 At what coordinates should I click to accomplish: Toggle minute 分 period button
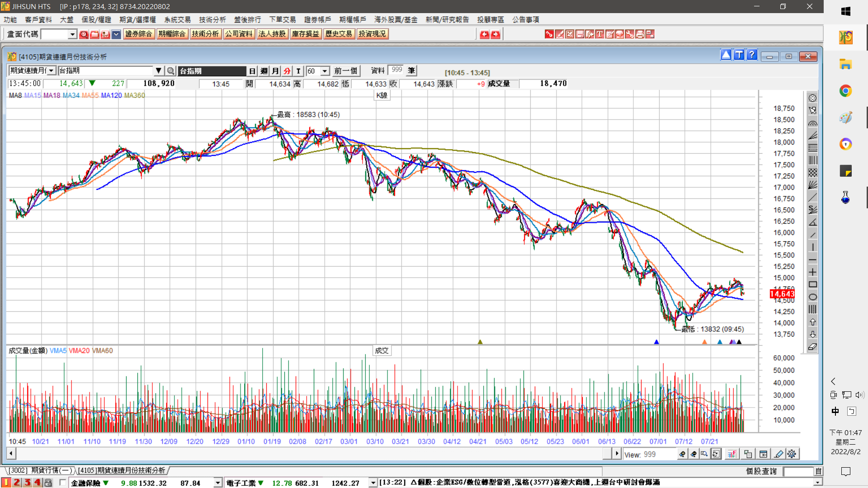click(x=287, y=71)
